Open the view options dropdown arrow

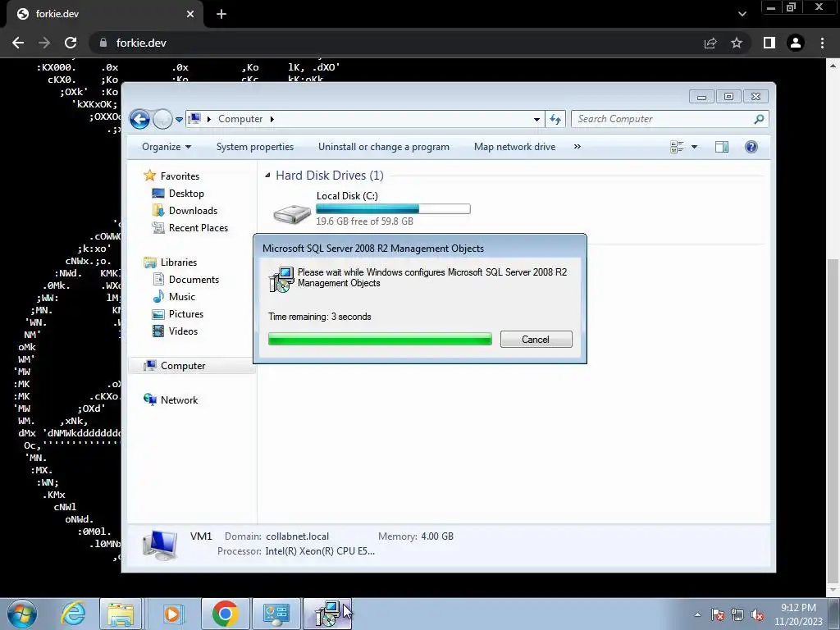pos(694,147)
